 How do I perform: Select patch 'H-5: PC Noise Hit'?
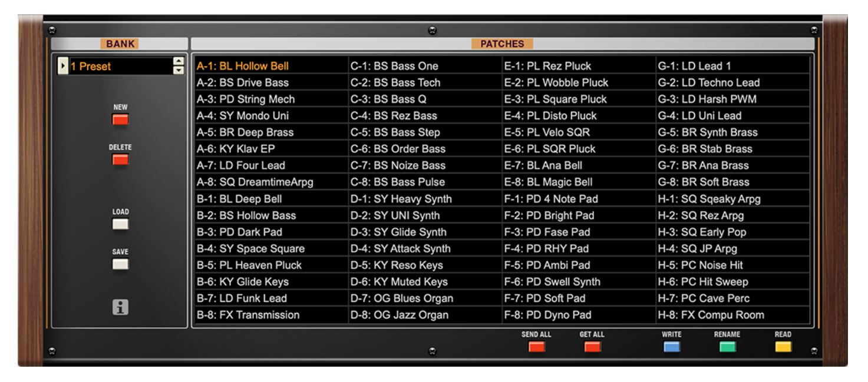coord(733,265)
